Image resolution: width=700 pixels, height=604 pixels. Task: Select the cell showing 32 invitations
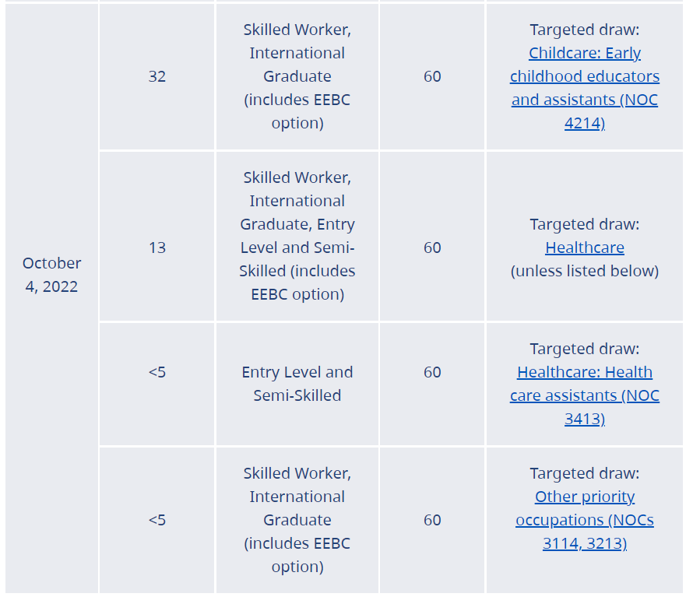pos(157,76)
